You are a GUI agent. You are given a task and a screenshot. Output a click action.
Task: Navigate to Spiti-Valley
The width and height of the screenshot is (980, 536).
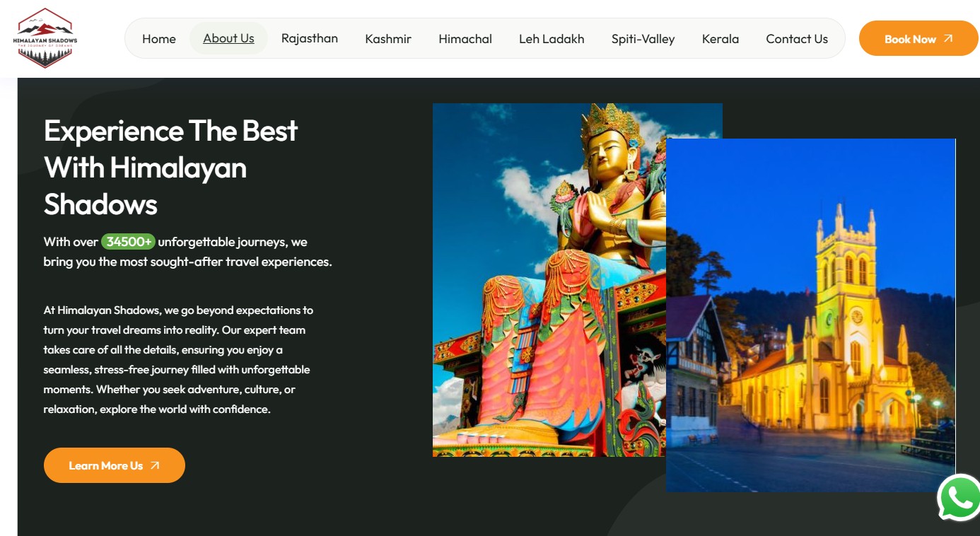(643, 39)
